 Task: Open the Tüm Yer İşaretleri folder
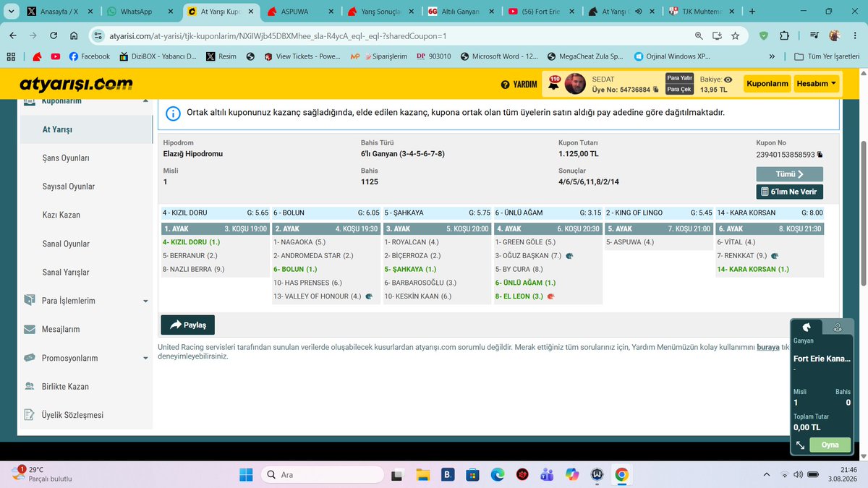pos(826,56)
